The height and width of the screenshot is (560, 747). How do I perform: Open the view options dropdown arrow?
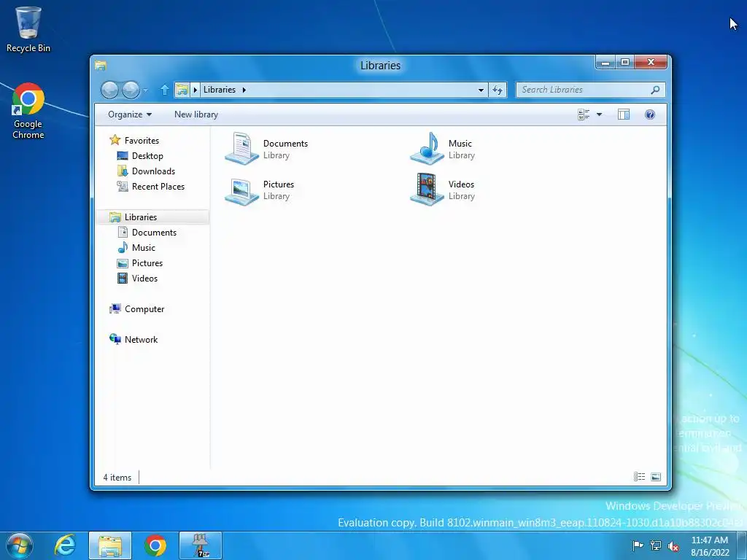tap(600, 114)
